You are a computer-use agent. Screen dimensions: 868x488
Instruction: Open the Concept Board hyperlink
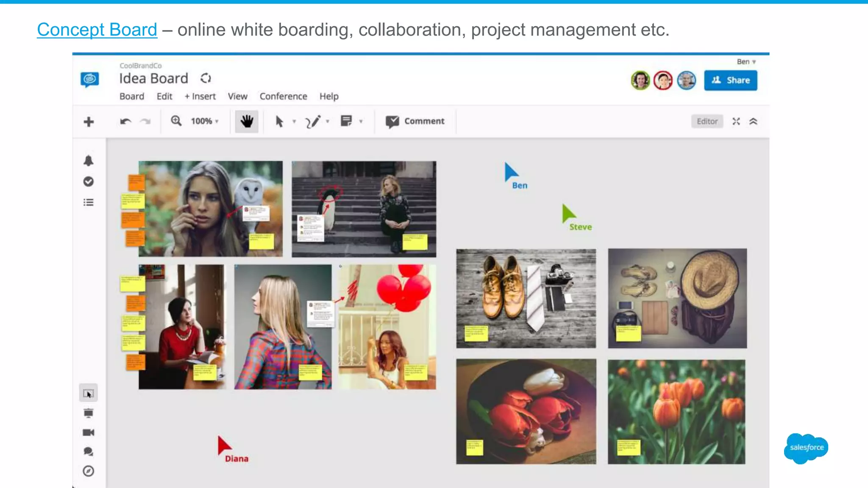point(97,30)
